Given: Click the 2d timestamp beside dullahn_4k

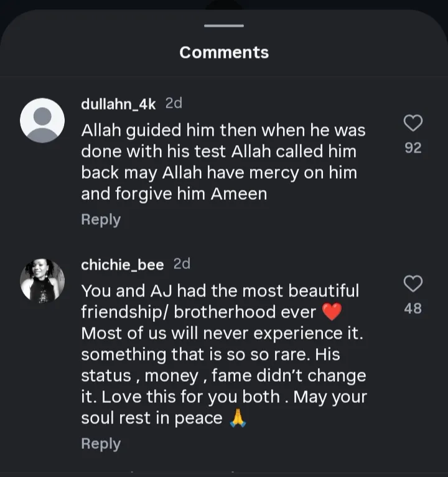Looking at the screenshot, I should 174,103.
